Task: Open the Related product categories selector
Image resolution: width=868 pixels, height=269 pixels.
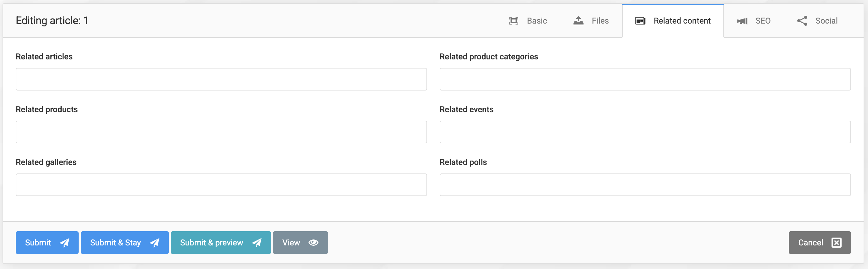Action: pos(645,79)
